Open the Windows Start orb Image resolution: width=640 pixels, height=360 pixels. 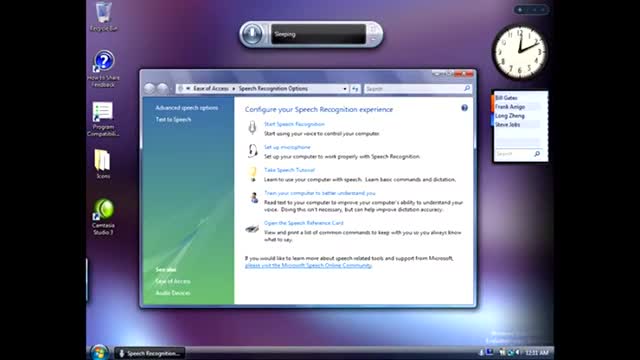point(99,353)
